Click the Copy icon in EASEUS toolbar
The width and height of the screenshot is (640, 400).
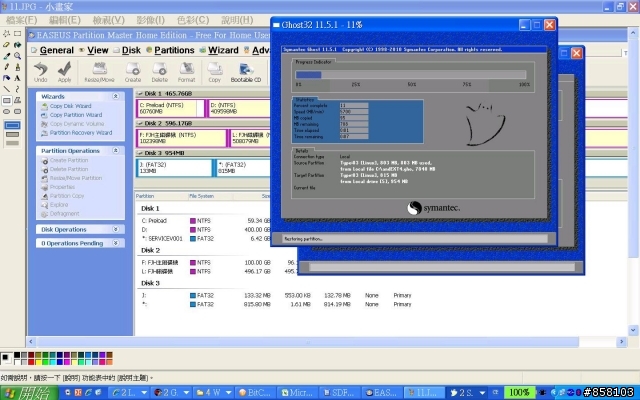[x=215, y=71]
